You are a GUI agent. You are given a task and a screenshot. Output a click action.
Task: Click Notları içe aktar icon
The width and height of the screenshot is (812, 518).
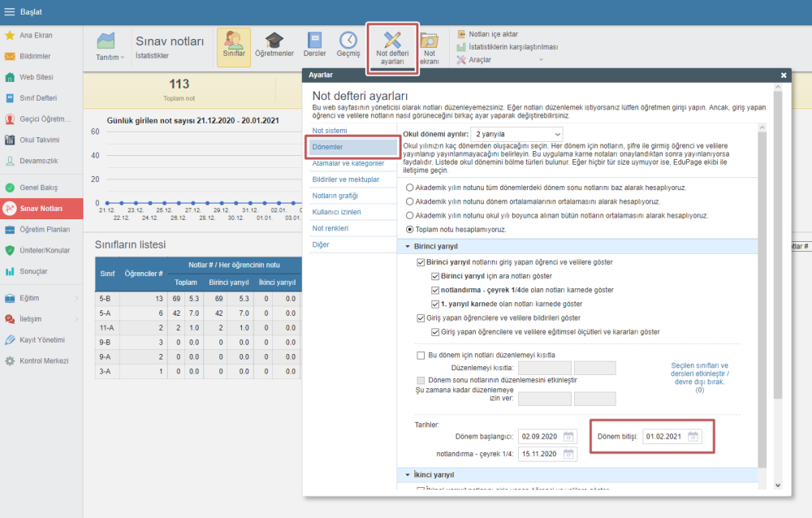click(x=461, y=34)
